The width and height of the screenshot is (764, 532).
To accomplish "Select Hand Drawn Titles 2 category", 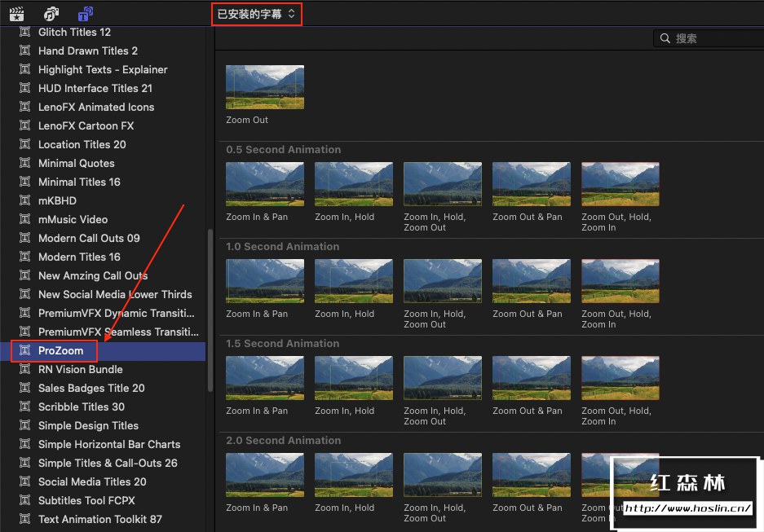I will pyautogui.click(x=103, y=51).
